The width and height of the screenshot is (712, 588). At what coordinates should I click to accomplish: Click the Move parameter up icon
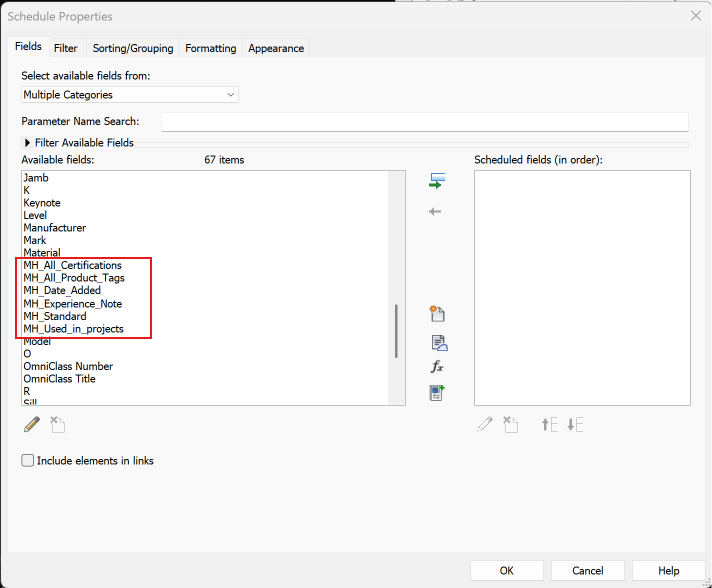pyautogui.click(x=549, y=425)
